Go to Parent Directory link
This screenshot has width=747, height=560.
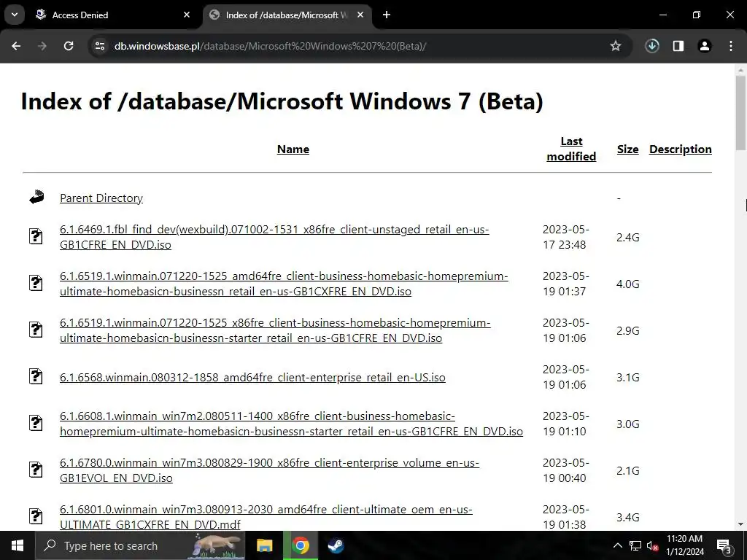click(x=101, y=198)
